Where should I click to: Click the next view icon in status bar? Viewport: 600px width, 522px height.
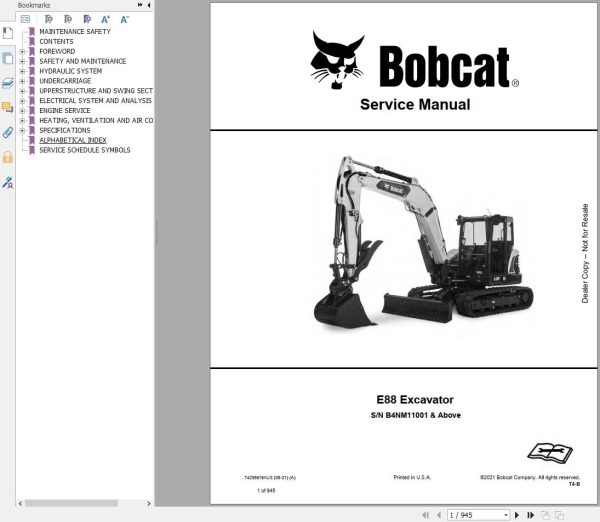559,515
